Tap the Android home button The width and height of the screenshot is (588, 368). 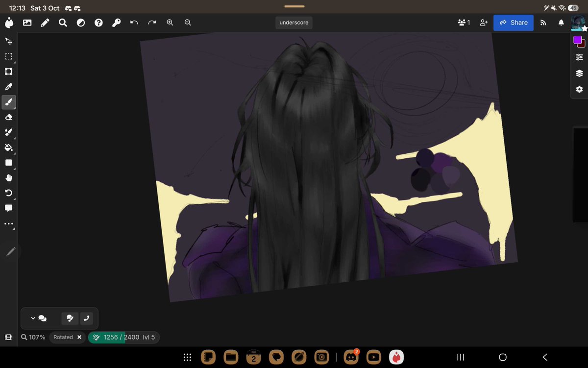pyautogui.click(x=502, y=357)
